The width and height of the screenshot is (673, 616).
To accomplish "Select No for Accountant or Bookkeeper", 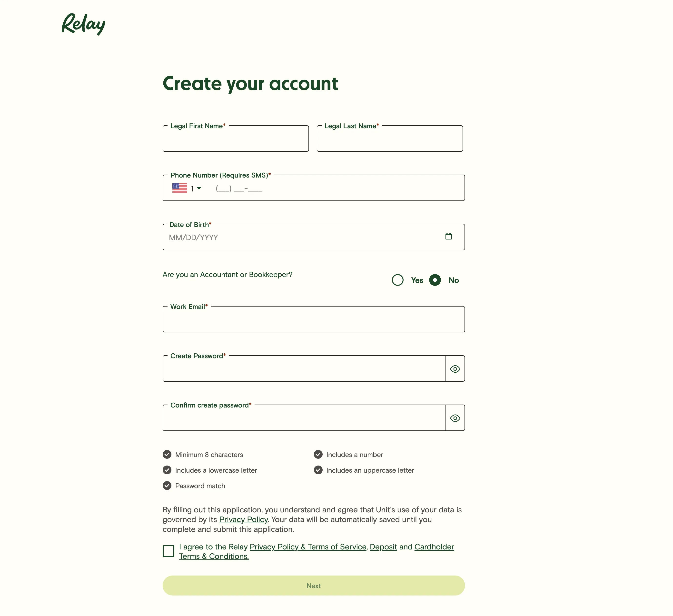I will pos(435,280).
